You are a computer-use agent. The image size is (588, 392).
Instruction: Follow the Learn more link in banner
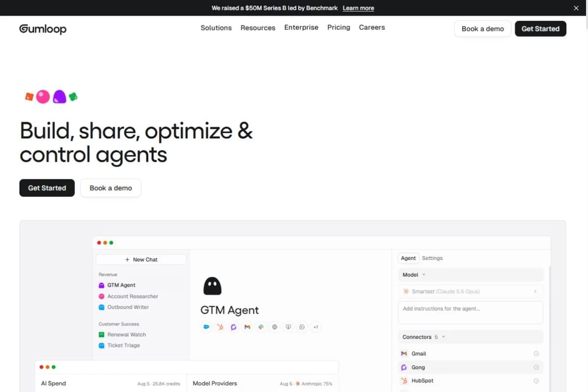[x=358, y=8]
